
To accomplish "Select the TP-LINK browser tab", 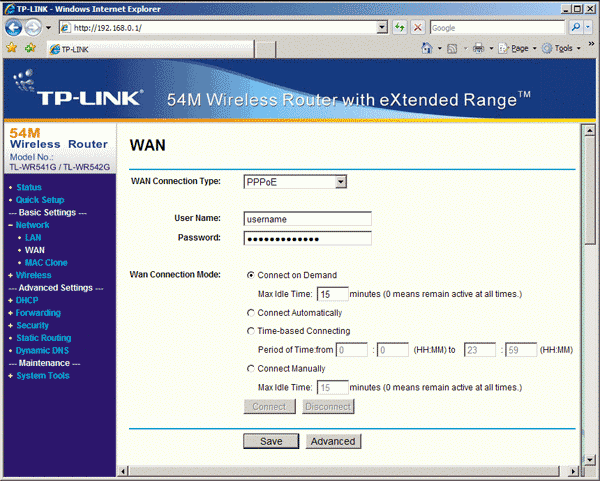I will [150, 49].
